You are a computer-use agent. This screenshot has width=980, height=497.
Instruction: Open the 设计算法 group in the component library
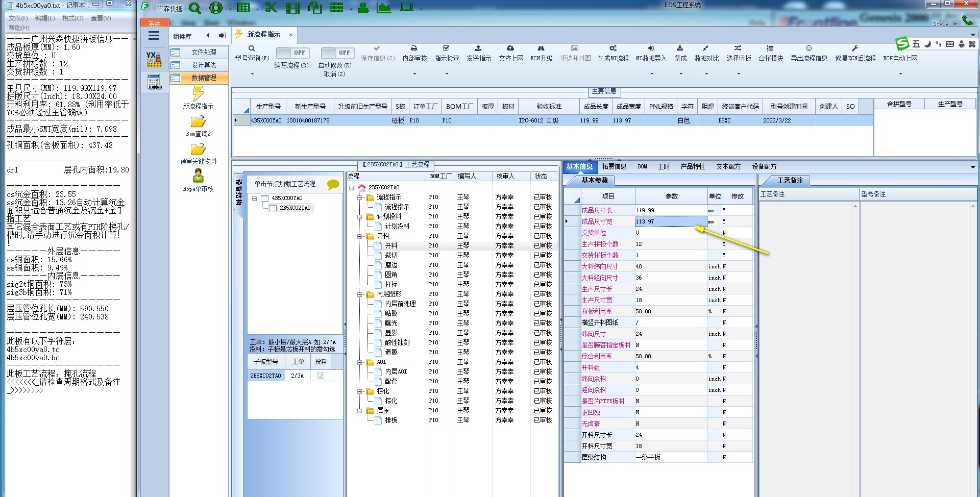pyautogui.click(x=199, y=65)
